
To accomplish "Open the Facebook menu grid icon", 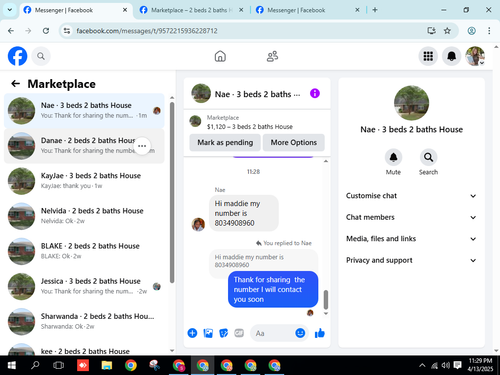I will (428, 56).
